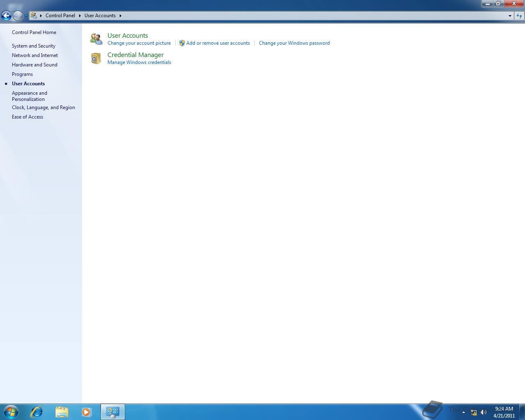Open Programs category in sidebar
This screenshot has height=420, width=525.
pyautogui.click(x=22, y=74)
